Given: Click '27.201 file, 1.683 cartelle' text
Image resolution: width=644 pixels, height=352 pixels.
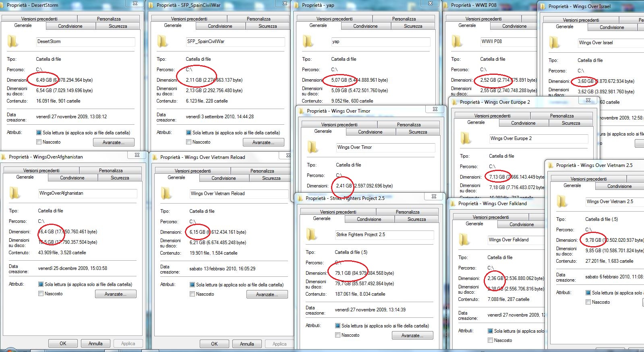Looking at the screenshot, I should 609,261.
